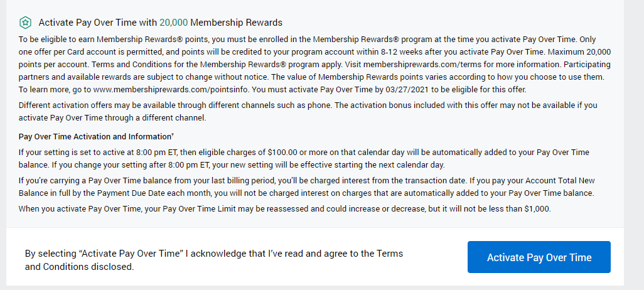Click the Activate Pay Over Time button
Screen dimensions: 644x290
(x=539, y=257)
